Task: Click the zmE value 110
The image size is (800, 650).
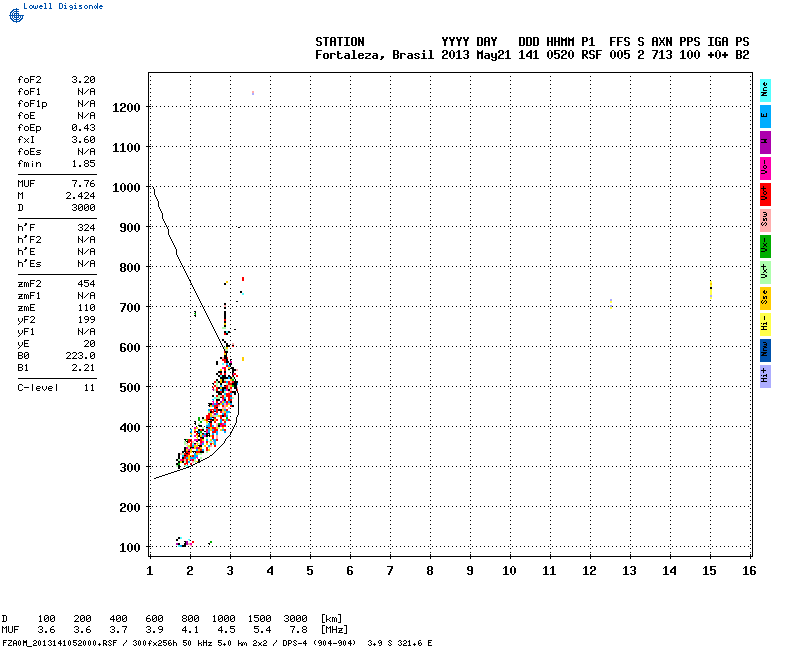Action: click(86, 308)
